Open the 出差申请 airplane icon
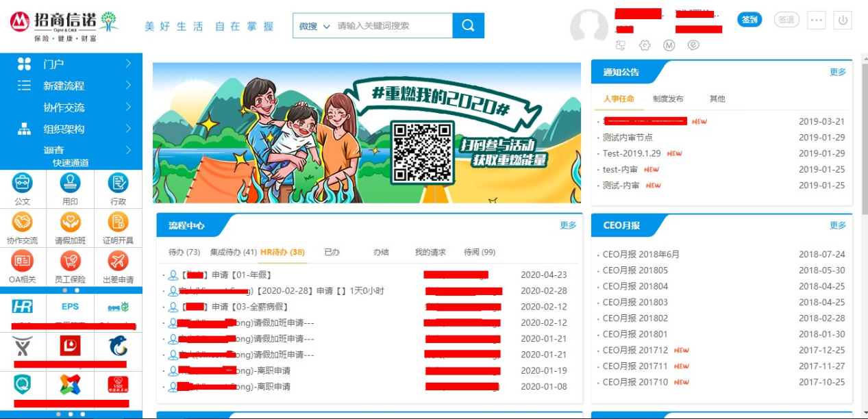868x419 pixels. (x=118, y=261)
